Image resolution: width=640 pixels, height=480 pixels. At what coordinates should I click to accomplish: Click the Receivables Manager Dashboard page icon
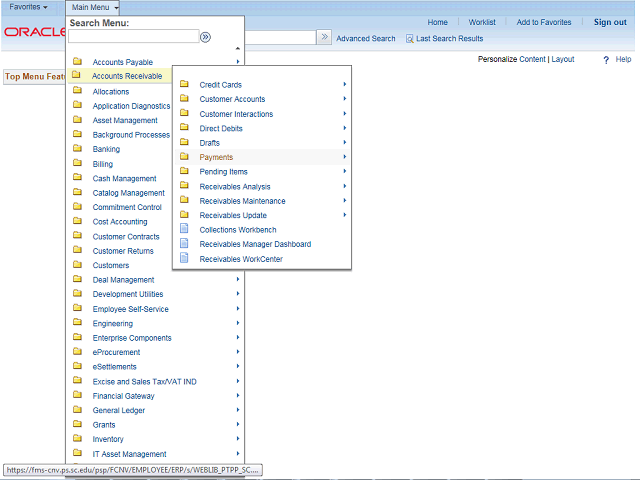[184, 244]
